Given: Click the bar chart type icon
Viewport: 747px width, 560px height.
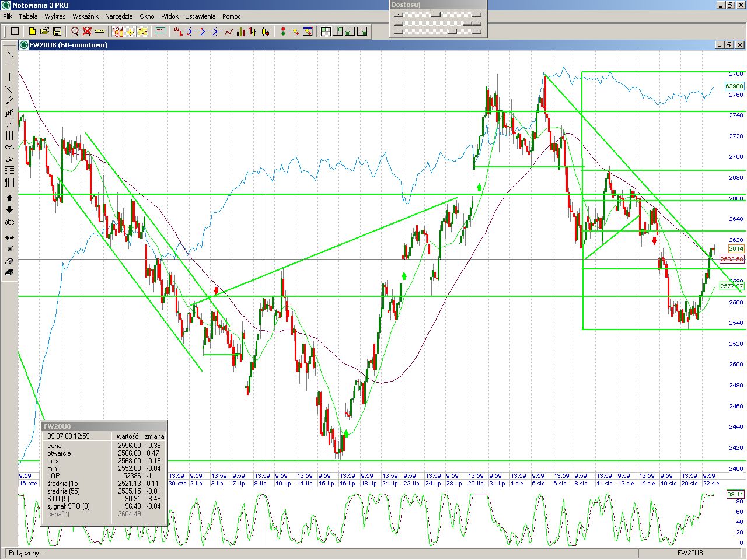Looking at the screenshot, I should coord(240,32).
